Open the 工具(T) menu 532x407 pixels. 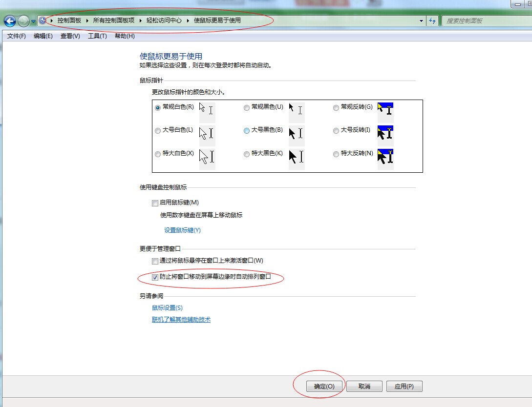[x=97, y=36]
